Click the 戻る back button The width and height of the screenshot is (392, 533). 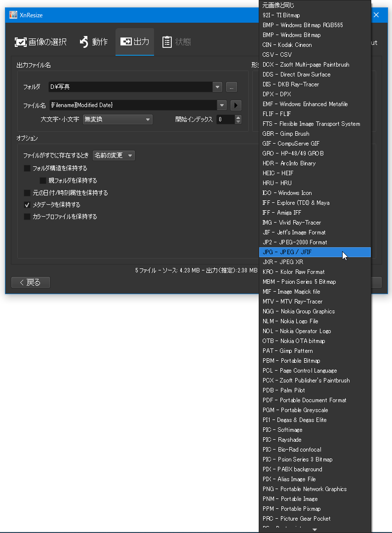tap(31, 282)
